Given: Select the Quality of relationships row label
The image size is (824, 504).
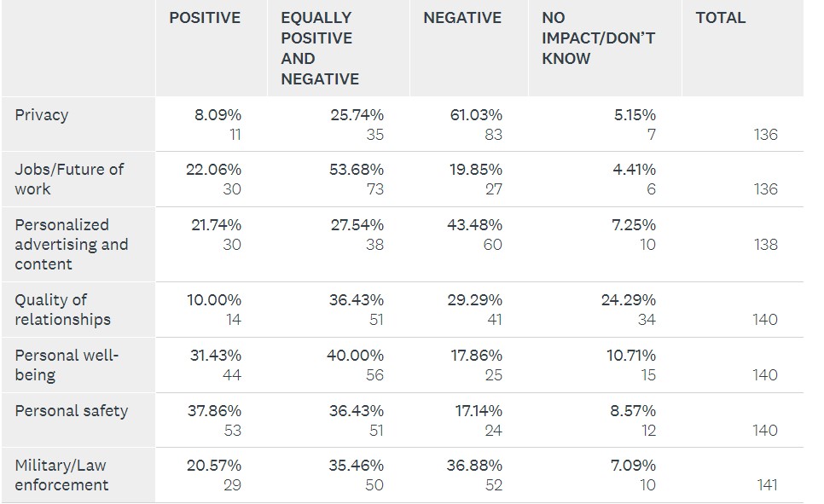Looking at the screenshot, I should coord(62,310).
